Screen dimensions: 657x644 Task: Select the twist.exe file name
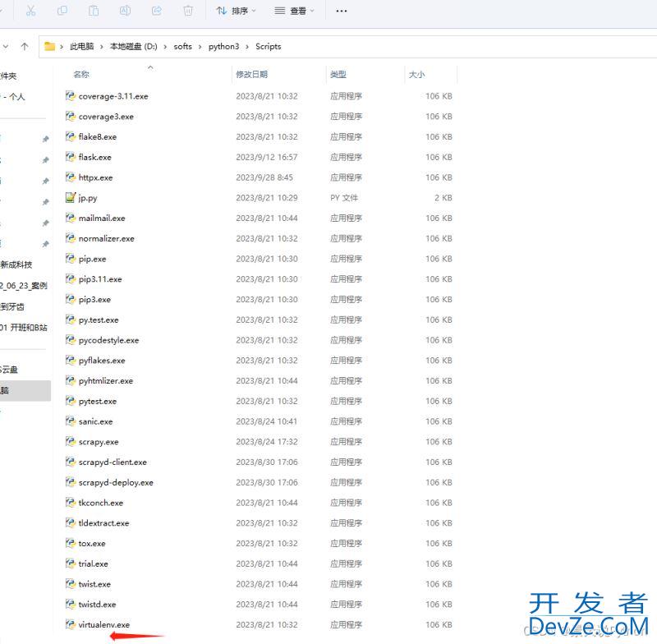point(94,584)
